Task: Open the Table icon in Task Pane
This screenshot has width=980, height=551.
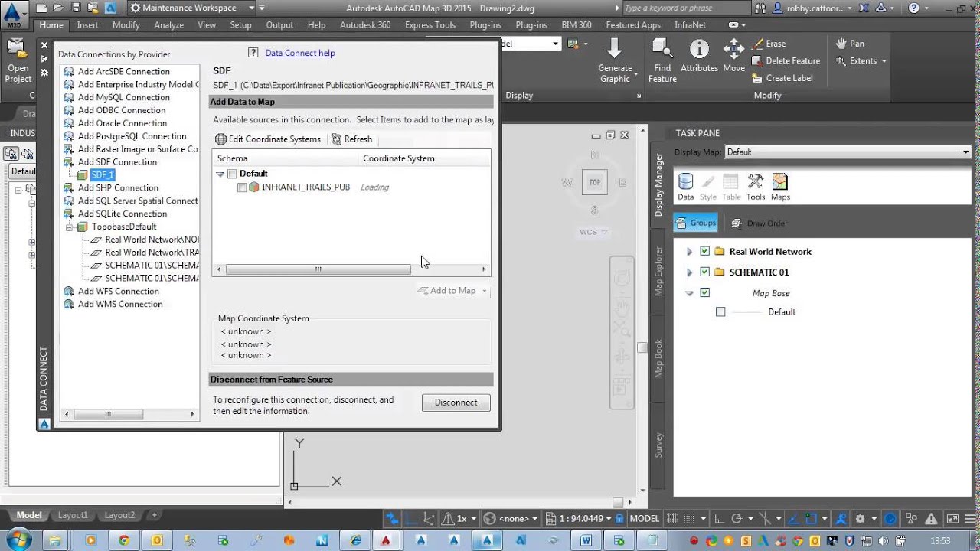Action: coord(731,182)
